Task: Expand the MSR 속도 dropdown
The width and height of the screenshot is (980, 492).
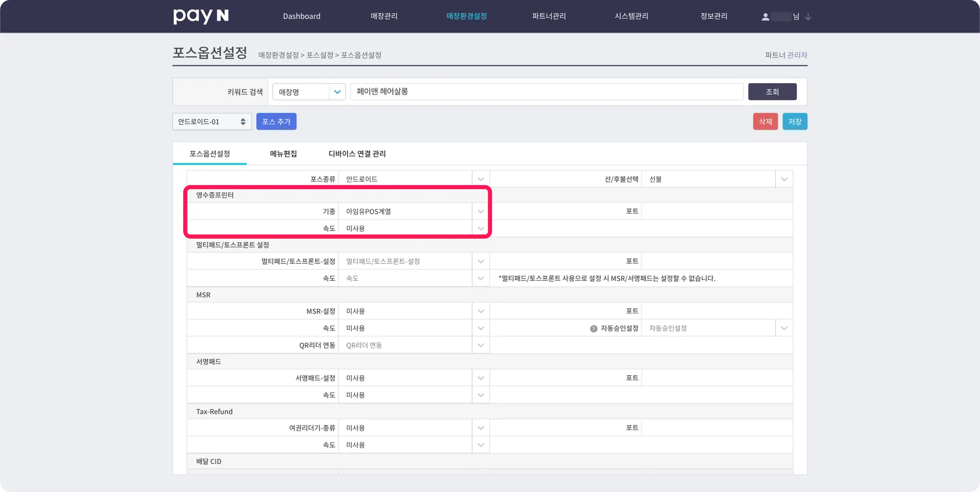Action: (481, 328)
